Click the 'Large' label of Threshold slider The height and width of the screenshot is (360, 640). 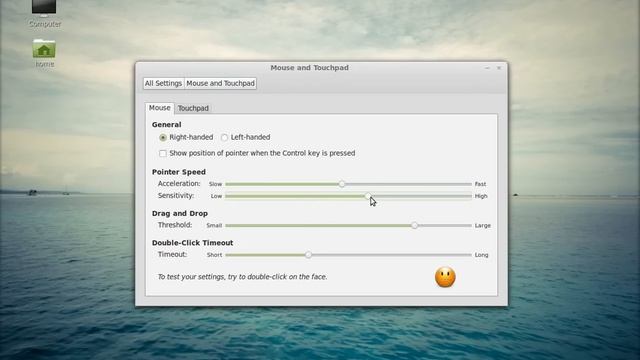click(482, 225)
